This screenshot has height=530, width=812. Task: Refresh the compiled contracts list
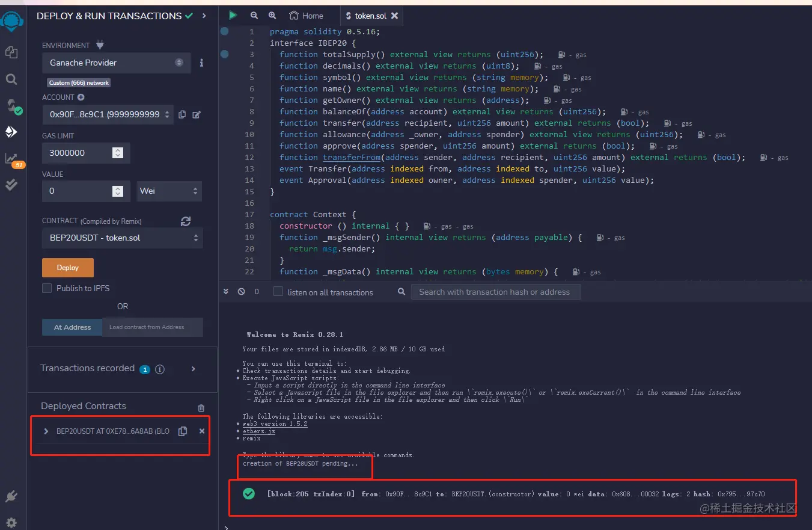186,221
